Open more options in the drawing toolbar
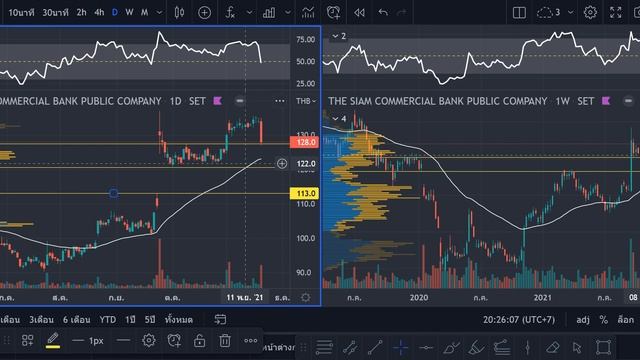 [251, 340]
